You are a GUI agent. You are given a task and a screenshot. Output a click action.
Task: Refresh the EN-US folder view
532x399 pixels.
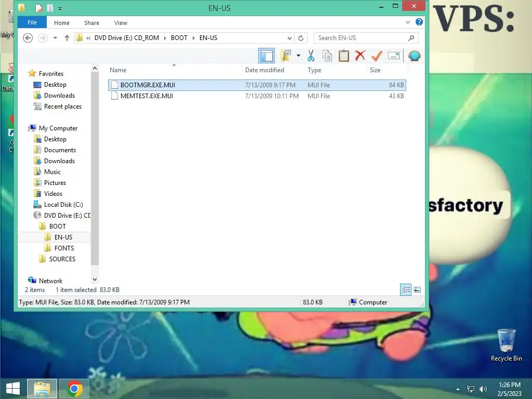click(301, 38)
